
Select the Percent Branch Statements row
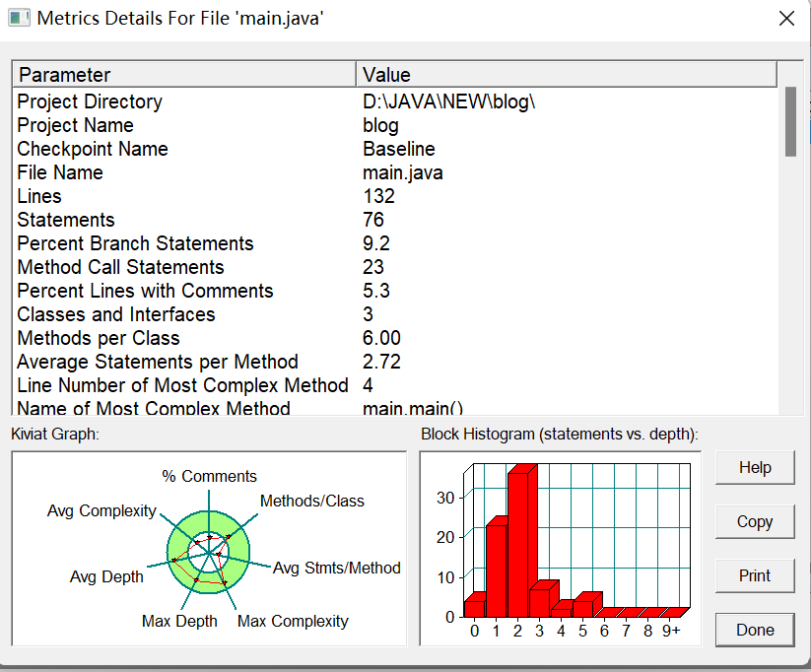pos(395,243)
